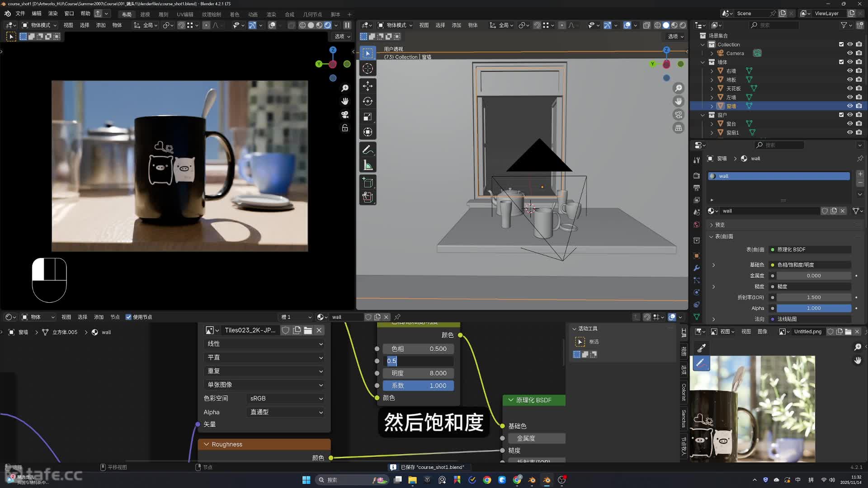Activate the Annotate pencil tool

point(368,150)
